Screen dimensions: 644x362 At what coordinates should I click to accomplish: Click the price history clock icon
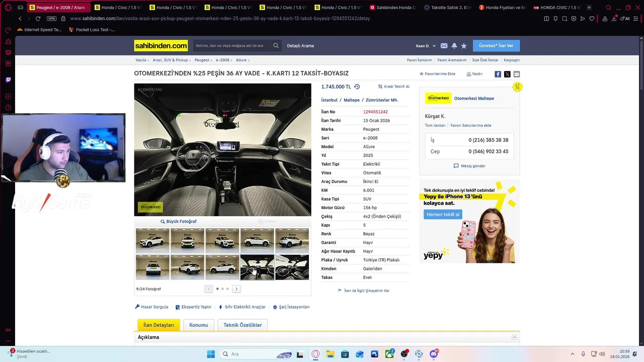(x=357, y=86)
